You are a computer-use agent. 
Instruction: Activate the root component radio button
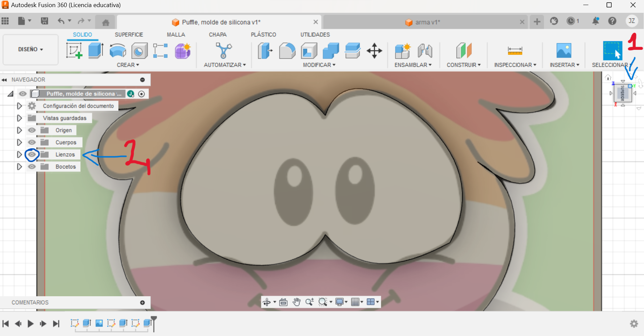[142, 94]
